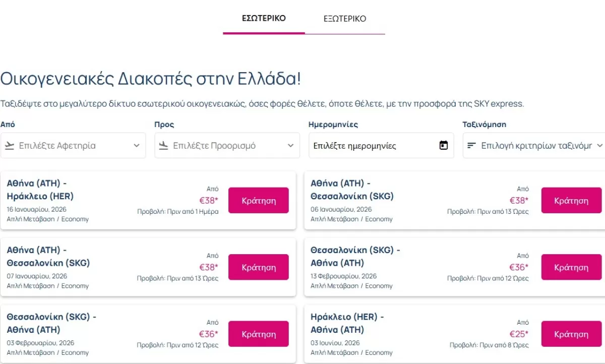
Task: Book Ηράκλειο to Αθήνα 03 June flight
Action: click(x=571, y=334)
